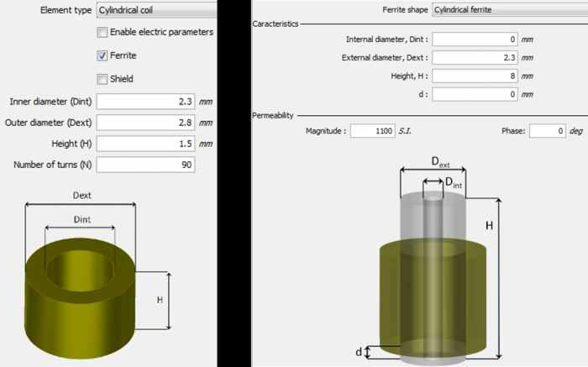Click the ferrite Internal diameter, Dint field
The image size is (588, 367).
(x=475, y=39)
